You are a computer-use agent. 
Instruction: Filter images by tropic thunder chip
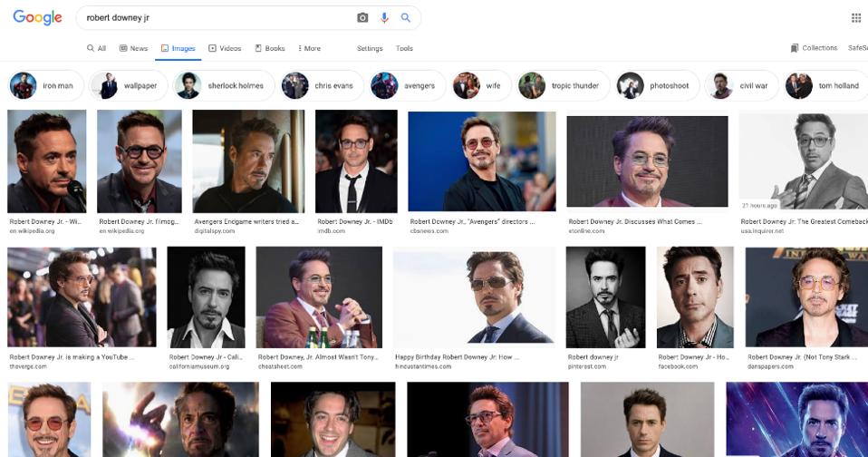point(563,86)
